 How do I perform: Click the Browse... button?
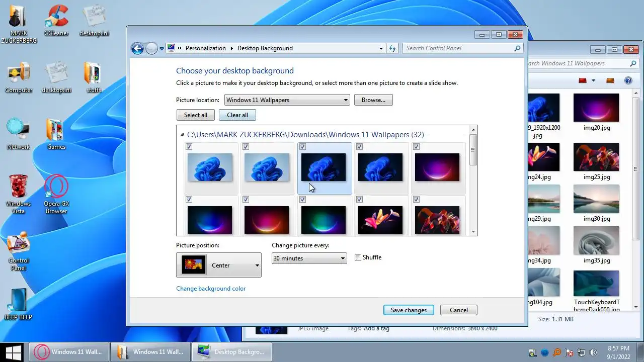tap(373, 100)
